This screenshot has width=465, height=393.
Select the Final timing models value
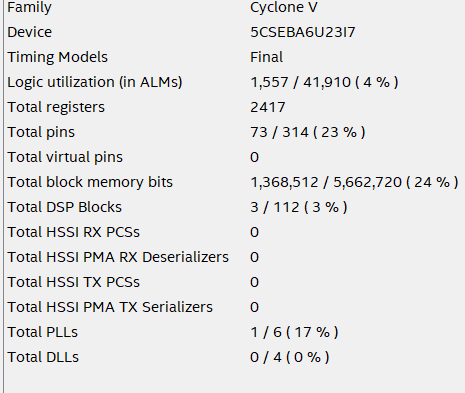266,57
